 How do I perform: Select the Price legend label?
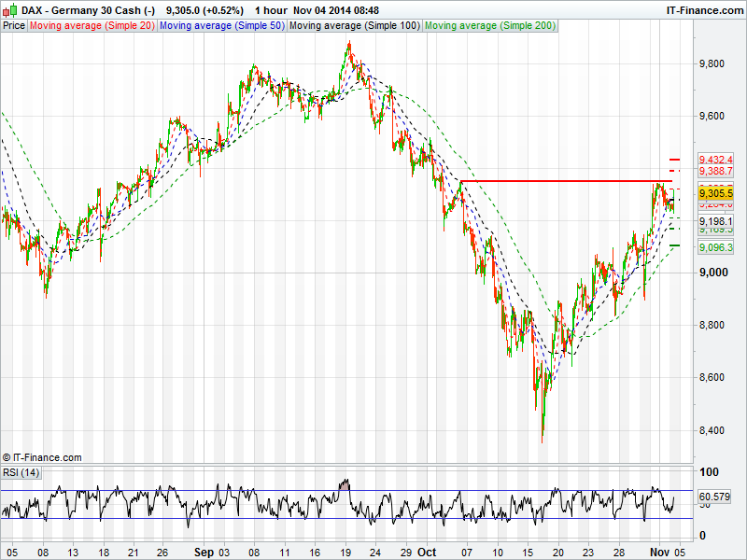coord(14,26)
